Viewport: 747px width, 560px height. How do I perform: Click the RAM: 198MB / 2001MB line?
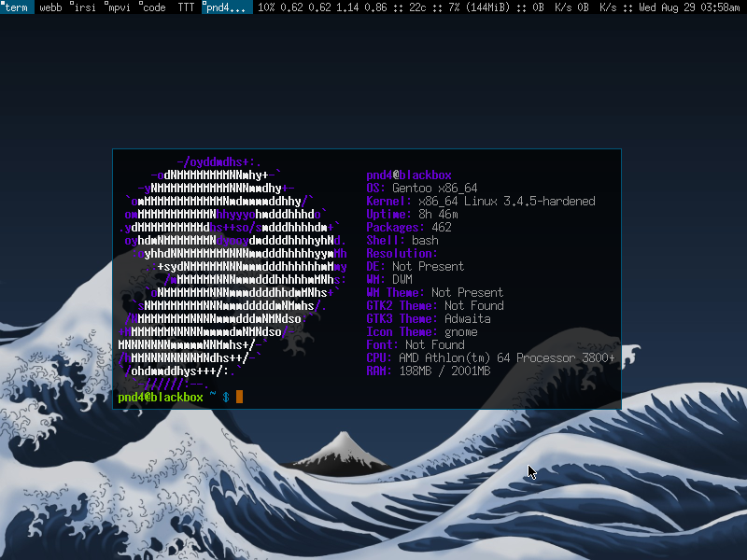pos(429,371)
